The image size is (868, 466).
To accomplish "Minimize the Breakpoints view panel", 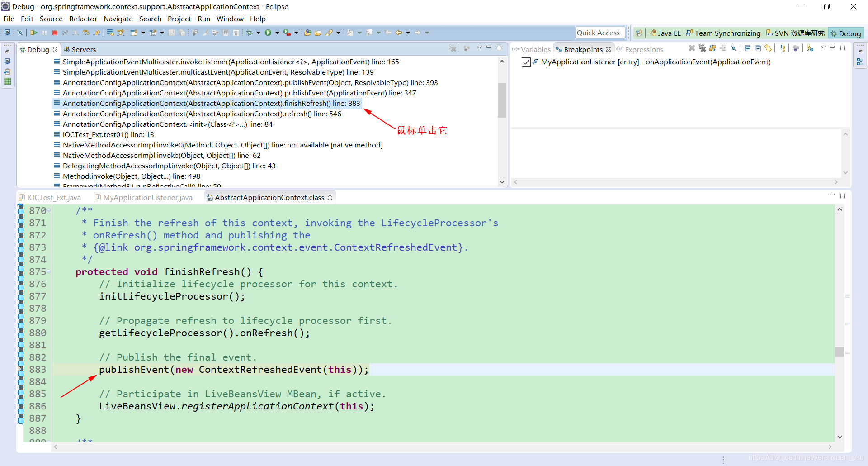I will [832, 47].
